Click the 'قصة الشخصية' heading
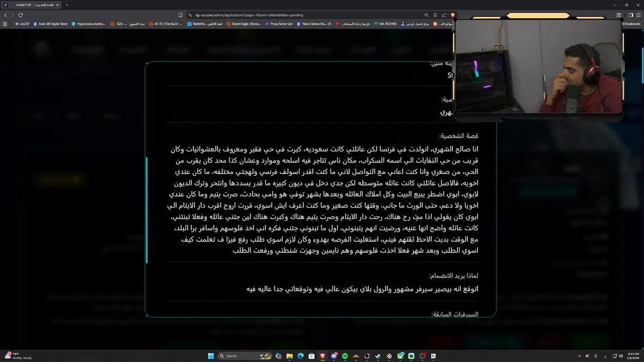 (458, 136)
